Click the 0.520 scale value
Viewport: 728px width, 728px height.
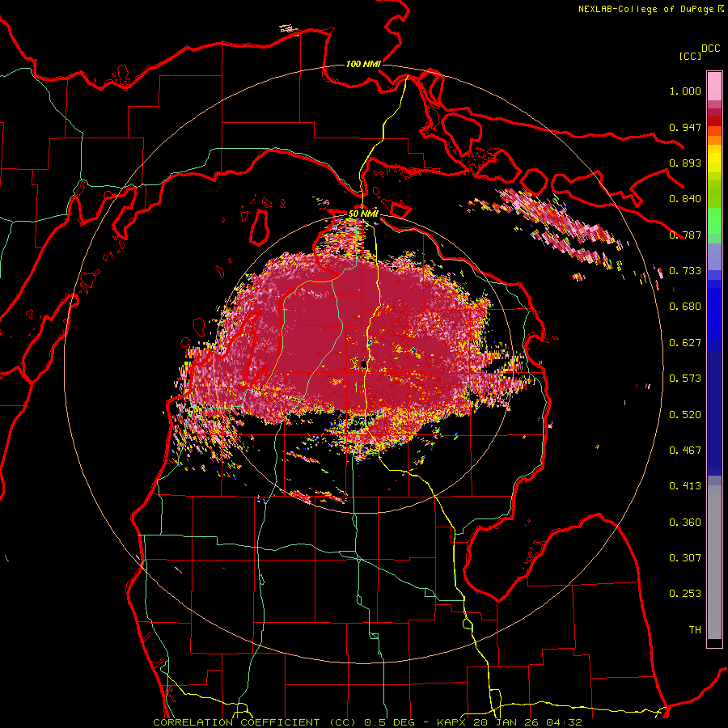click(685, 415)
